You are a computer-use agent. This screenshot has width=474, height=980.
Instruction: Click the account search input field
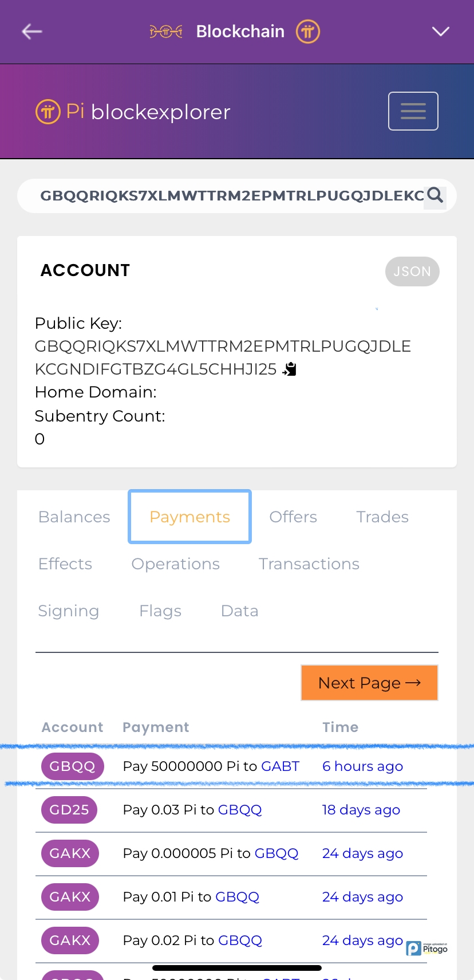(x=229, y=196)
